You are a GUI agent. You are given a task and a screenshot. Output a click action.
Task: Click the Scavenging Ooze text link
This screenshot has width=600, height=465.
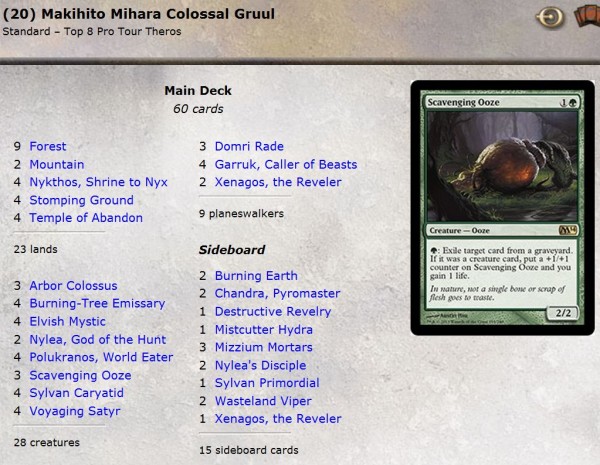coord(80,375)
